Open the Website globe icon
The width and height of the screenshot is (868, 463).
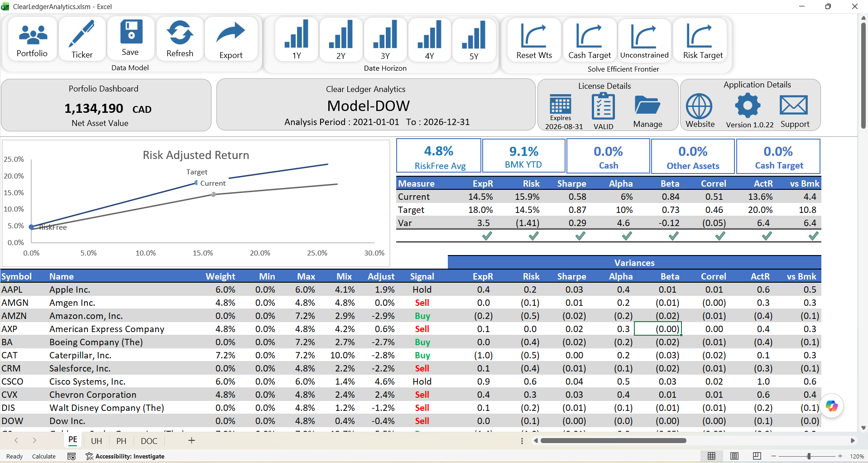pyautogui.click(x=699, y=106)
